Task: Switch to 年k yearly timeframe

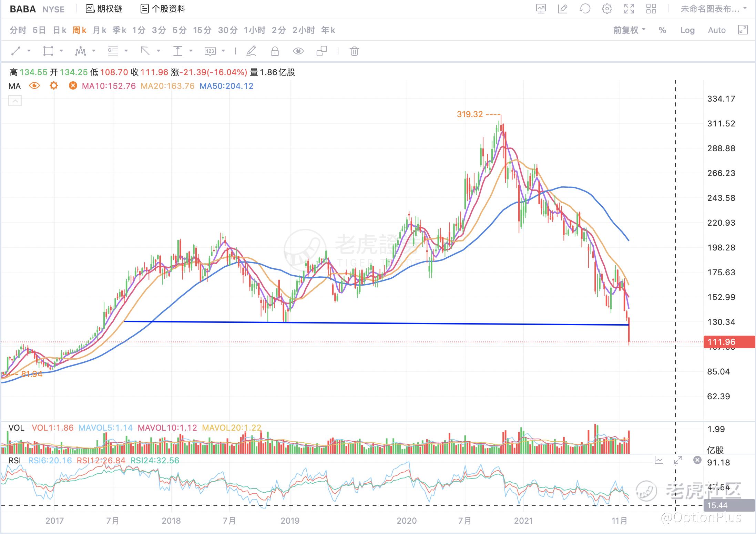Action: point(328,30)
